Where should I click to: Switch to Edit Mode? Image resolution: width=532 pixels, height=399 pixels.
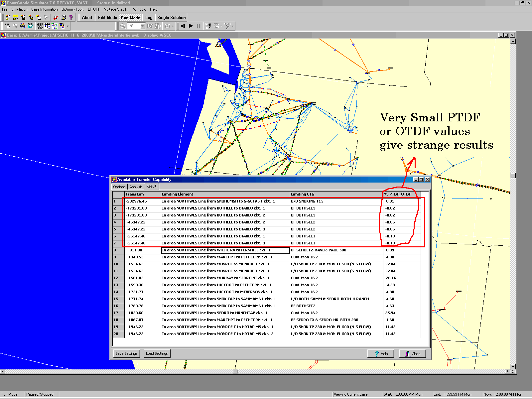(x=107, y=18)
